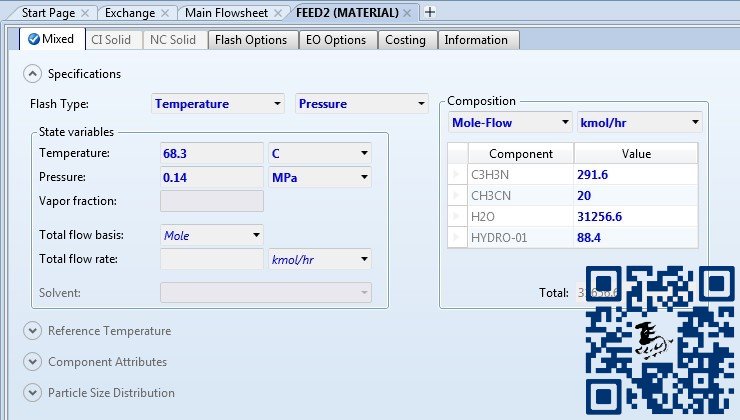740x420 pixels.
Task: Click the row selector arrow for C3H3N
Action: (x=457, y=174)
